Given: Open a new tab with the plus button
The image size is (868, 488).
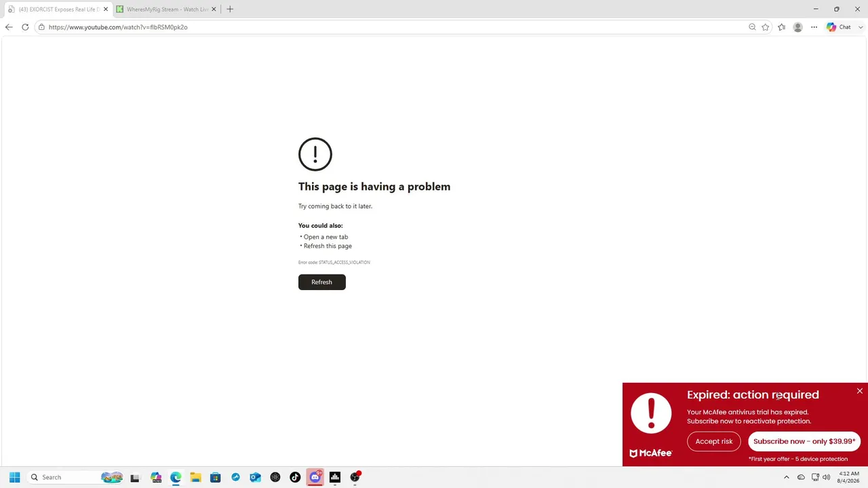Looking at the screenshot, I should click(230, 9).
